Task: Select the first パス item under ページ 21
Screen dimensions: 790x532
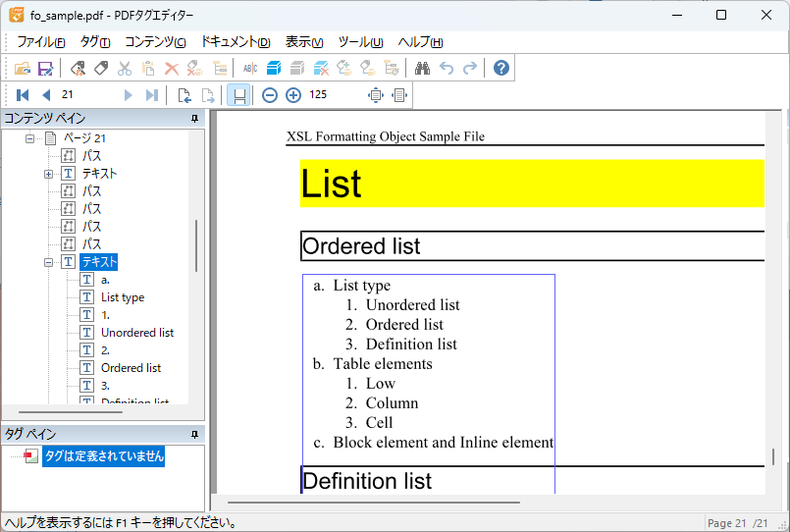Action: tap(91, 156)
